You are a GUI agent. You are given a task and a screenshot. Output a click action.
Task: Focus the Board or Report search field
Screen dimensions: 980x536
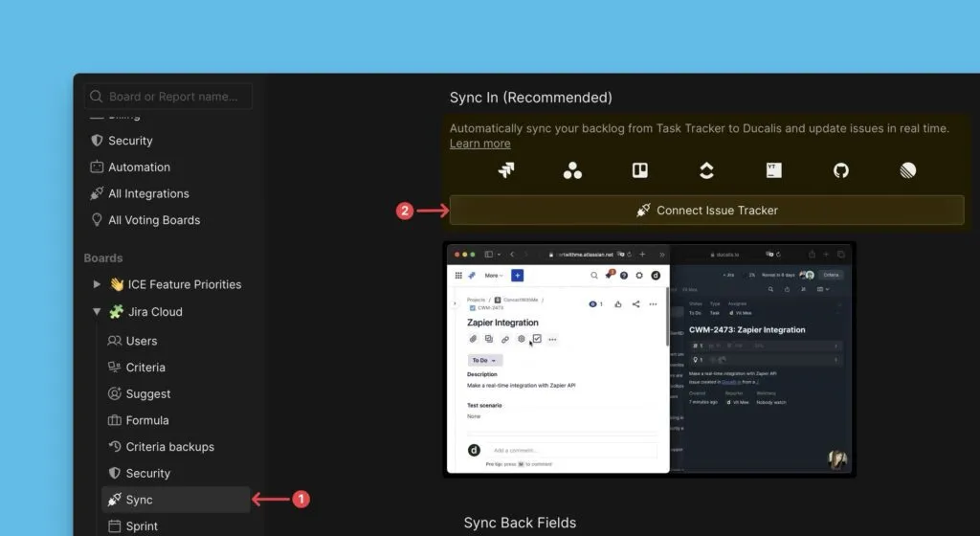(168, 97)
